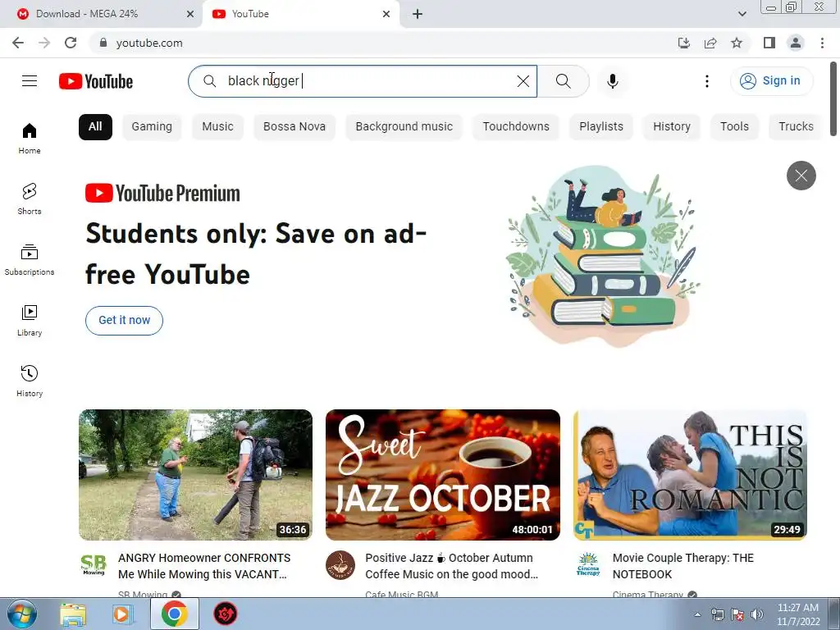
Task: Open File Explorer from the taskbar
Action: point(73,614)
